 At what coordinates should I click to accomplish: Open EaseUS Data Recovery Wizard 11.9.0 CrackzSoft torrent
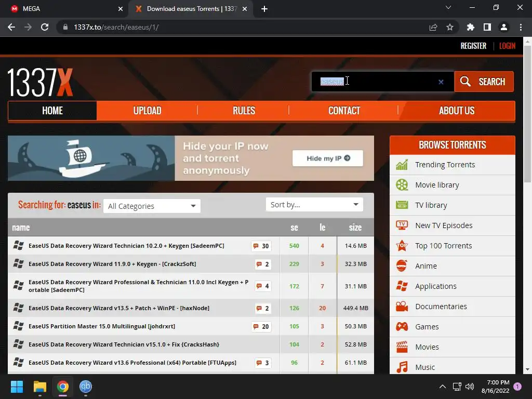click(x=112, y=264)
